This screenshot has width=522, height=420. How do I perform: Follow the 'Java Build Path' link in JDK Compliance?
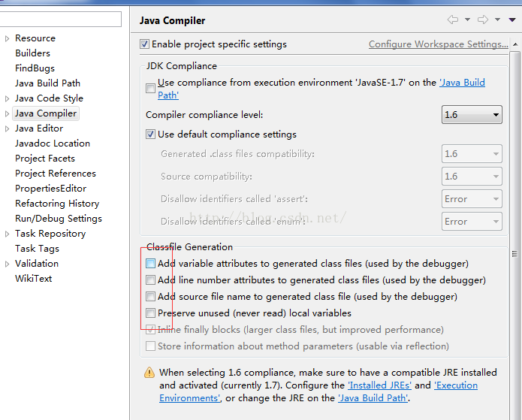[462, 82]
